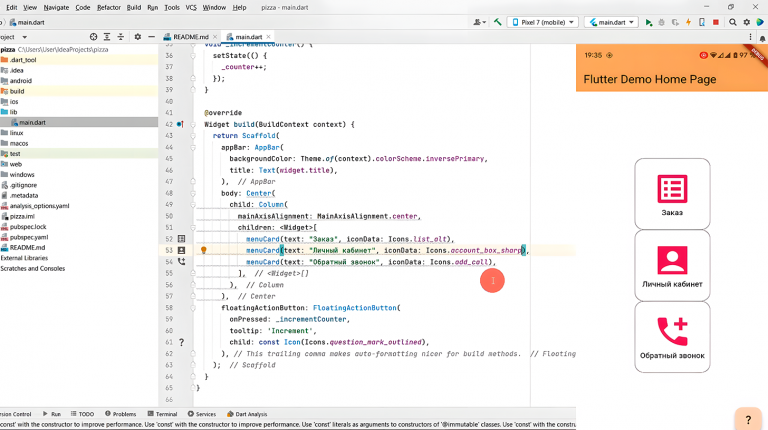The image size is (768, 430).
Task: Open the Terminal tool window
Action: click(x=161, y=413)
